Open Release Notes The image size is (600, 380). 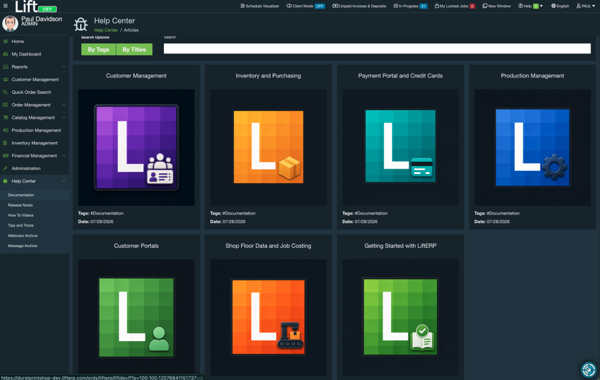[20, 205]
